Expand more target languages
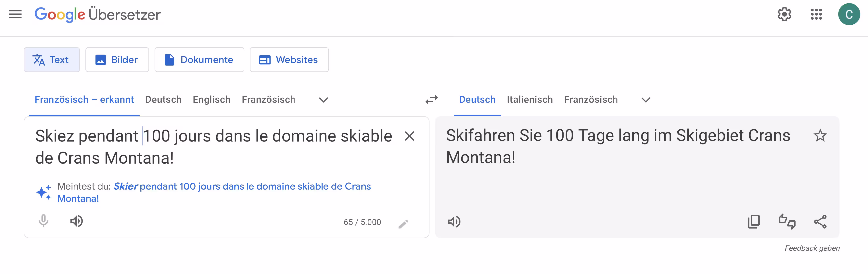868x274 pixels. 646,100
